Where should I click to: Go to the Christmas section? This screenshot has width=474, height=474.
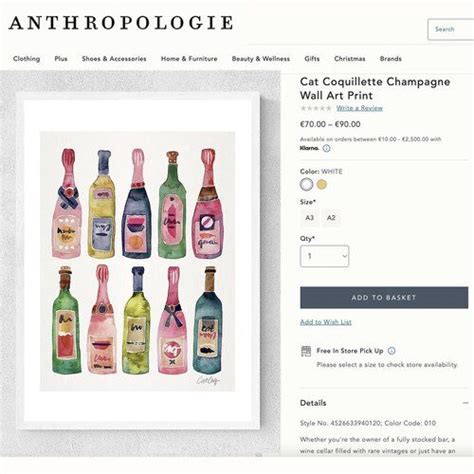pos(350,59)
